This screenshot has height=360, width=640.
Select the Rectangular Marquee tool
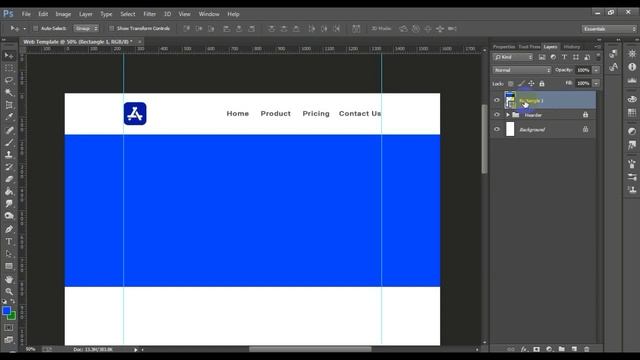[9, 68]
